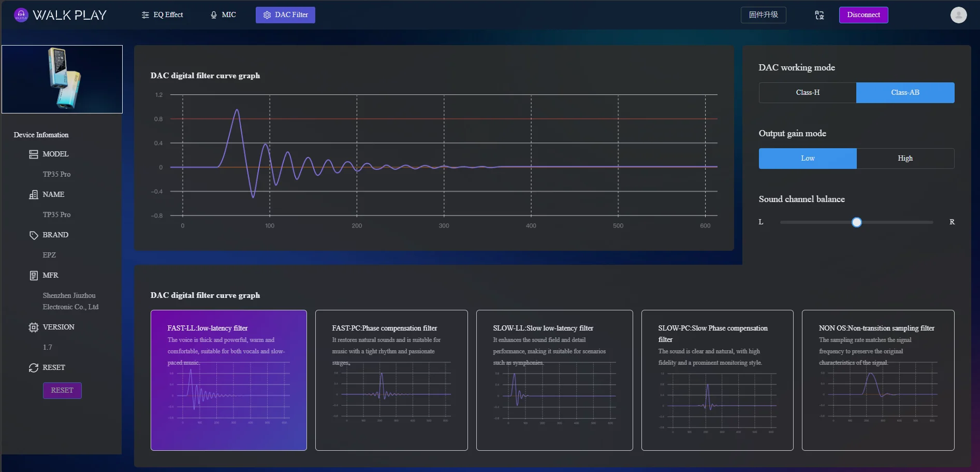Click the BRAND tag icon
Screen dimensions: 980x472
34,235
